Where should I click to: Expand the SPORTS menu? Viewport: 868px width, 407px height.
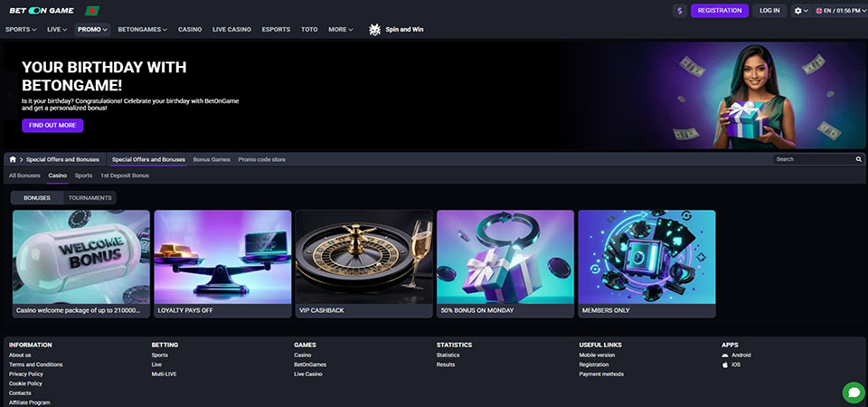click(x=21, y=30)
